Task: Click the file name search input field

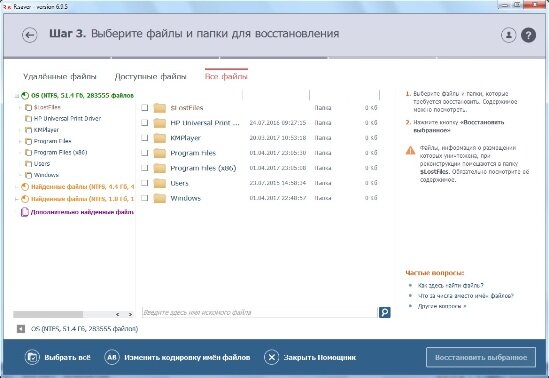Action: pyautogui.click(x=259, y=312)
